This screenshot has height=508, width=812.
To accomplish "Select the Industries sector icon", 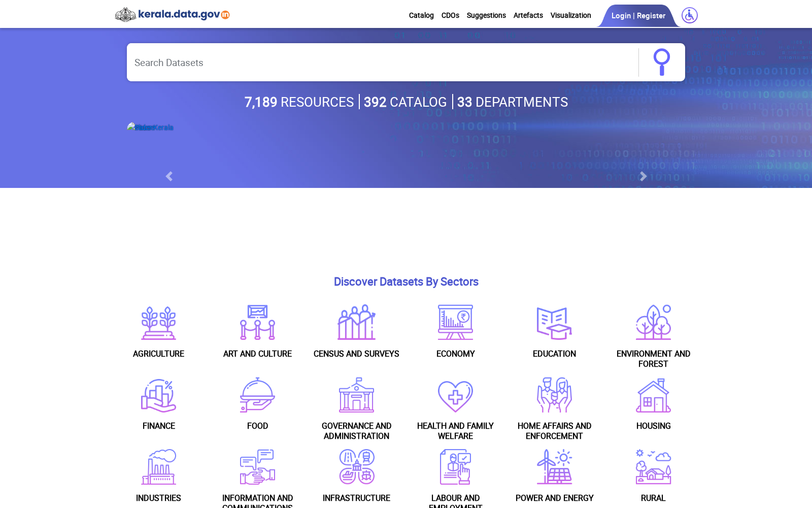I will (x=158, y=466).
